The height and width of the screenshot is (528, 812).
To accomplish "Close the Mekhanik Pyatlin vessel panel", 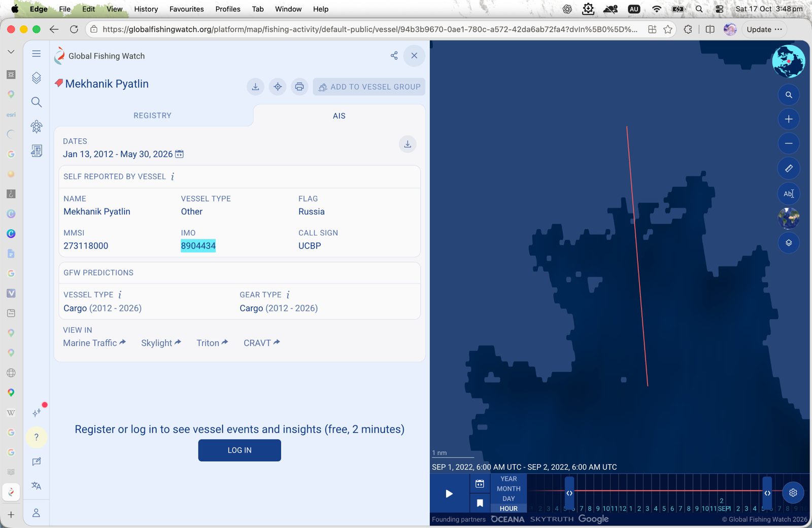I will [x=414, y=56].
